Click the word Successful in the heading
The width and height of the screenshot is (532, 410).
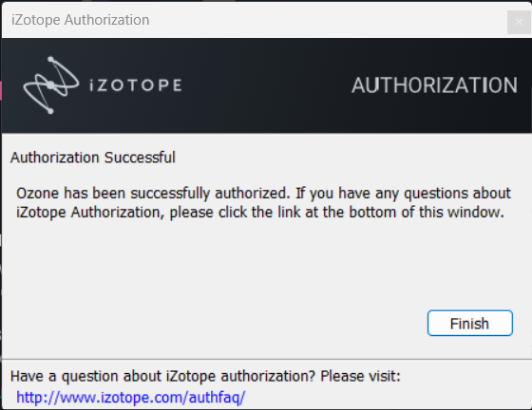(140, 158)
